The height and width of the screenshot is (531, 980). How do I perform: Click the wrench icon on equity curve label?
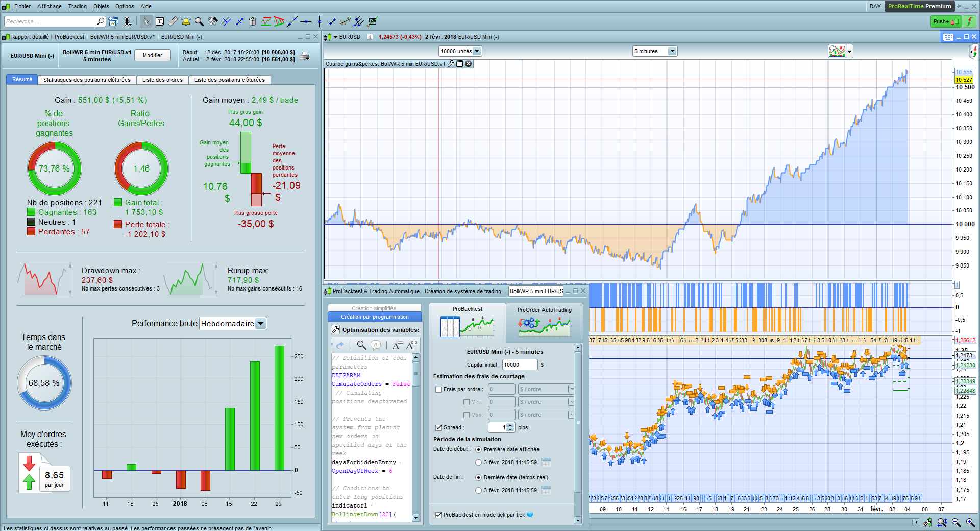coord(451,64)
